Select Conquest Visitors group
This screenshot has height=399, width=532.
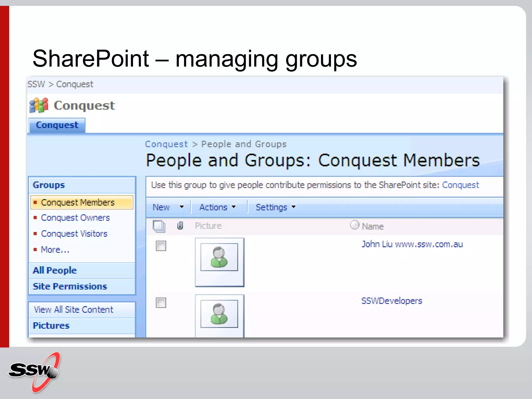point(74,234)
